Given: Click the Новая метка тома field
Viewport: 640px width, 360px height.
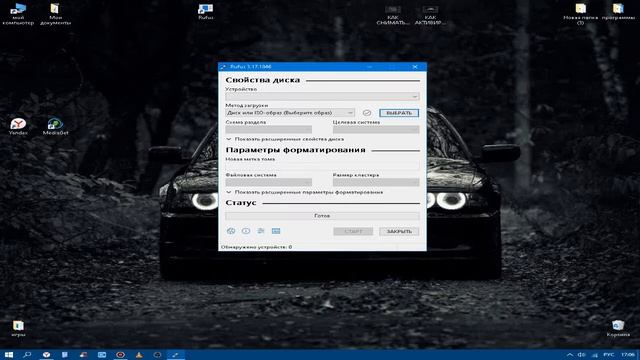Looking at the screenshot, I should (x=322, y=166).
